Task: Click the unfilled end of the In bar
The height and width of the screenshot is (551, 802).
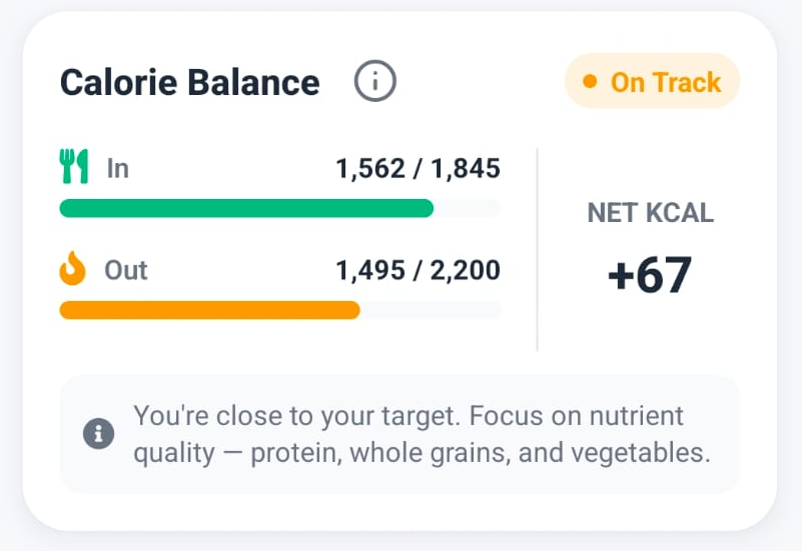Action: 468,208
